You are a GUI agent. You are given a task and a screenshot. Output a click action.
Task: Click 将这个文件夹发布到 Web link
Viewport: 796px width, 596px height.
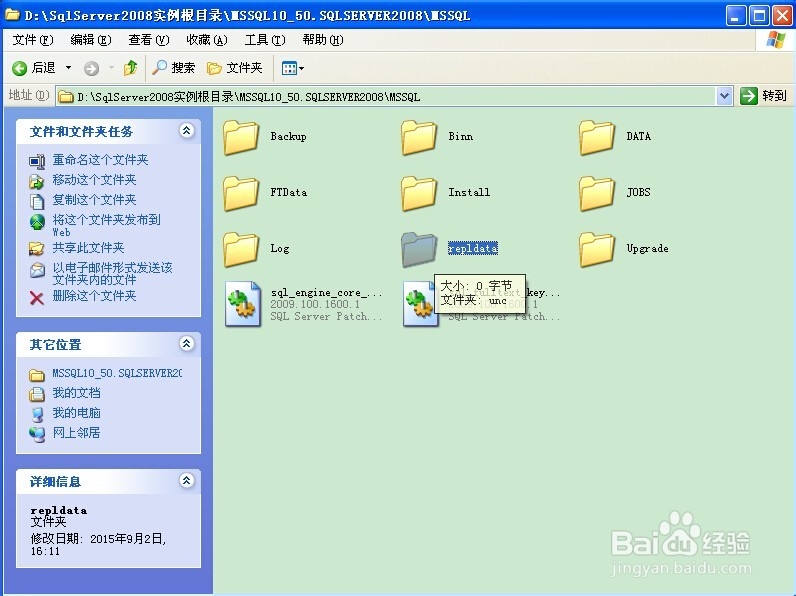pos(107,225)
